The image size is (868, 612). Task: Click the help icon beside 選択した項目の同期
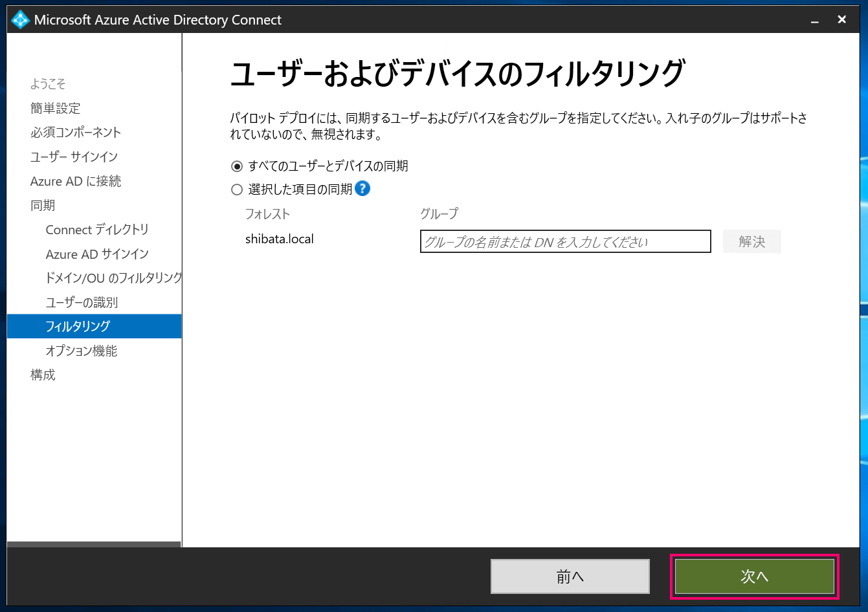pos(362,189)
